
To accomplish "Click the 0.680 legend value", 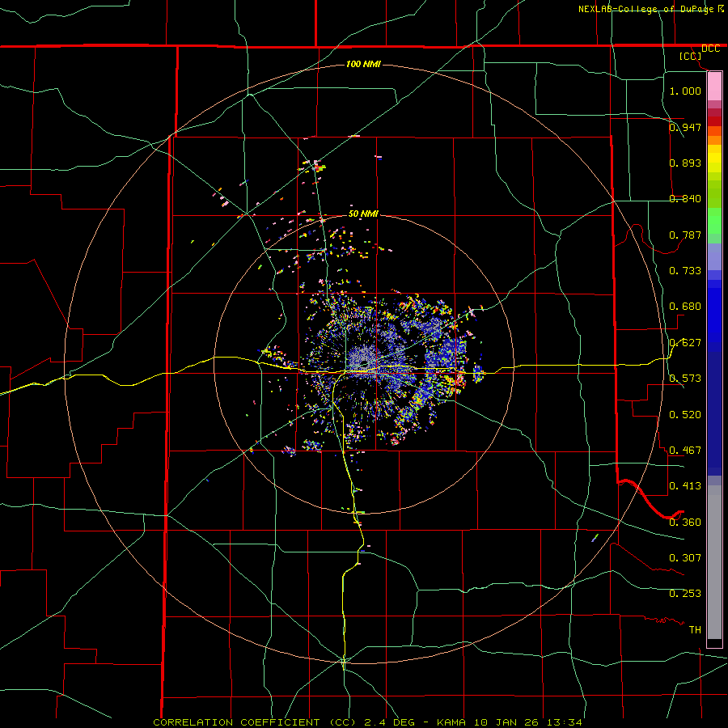I will (685, 306).
